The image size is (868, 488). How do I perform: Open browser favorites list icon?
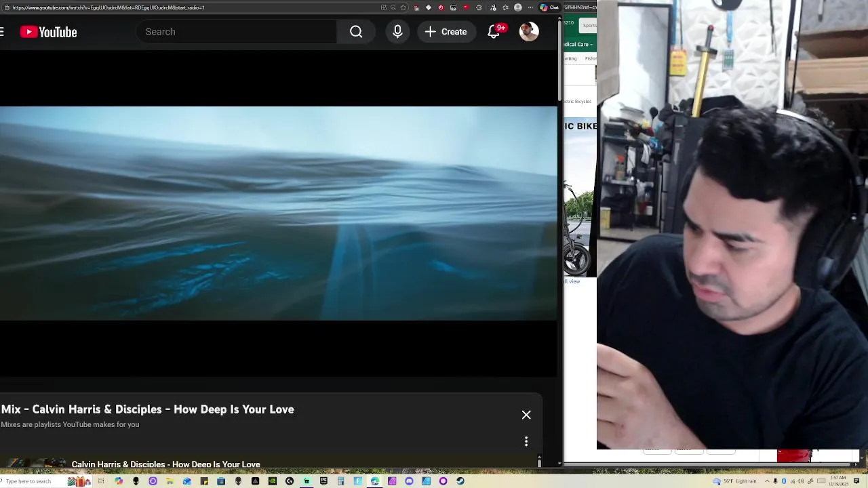click(x=505, y=7)
